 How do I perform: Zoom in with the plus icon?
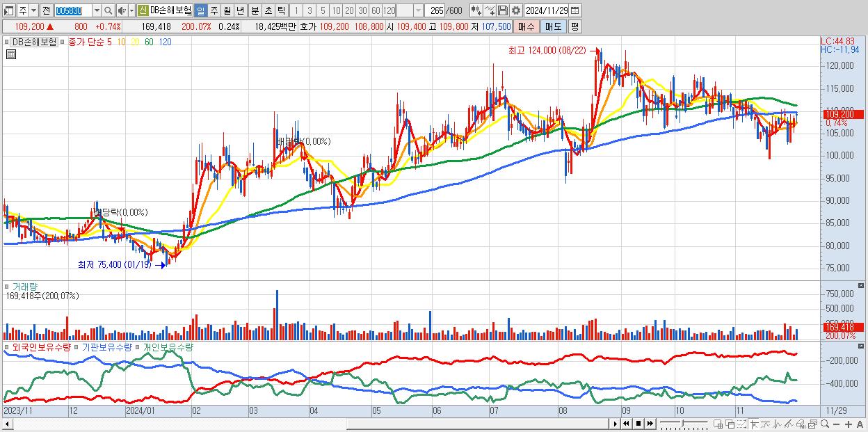pos(849,424)
